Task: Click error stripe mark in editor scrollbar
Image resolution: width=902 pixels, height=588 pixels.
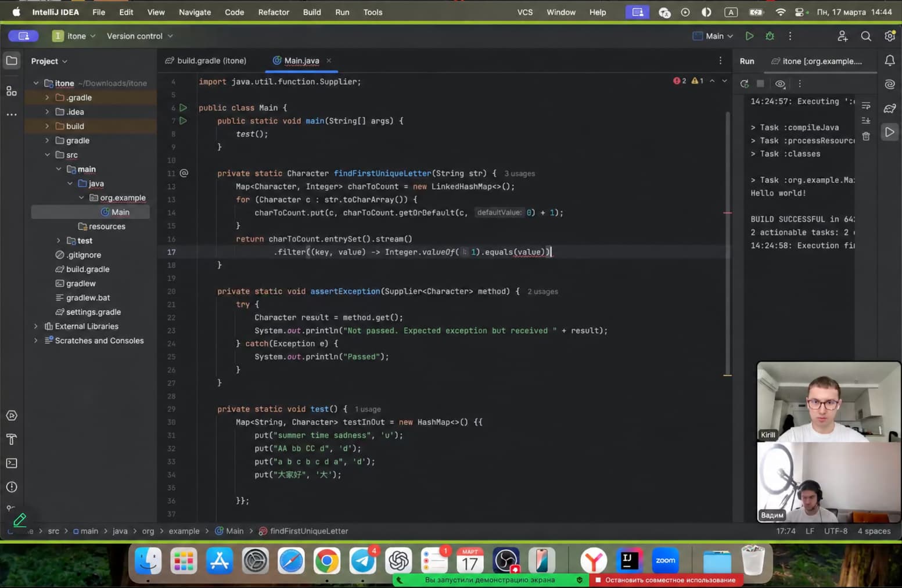Action: point(727,213)
